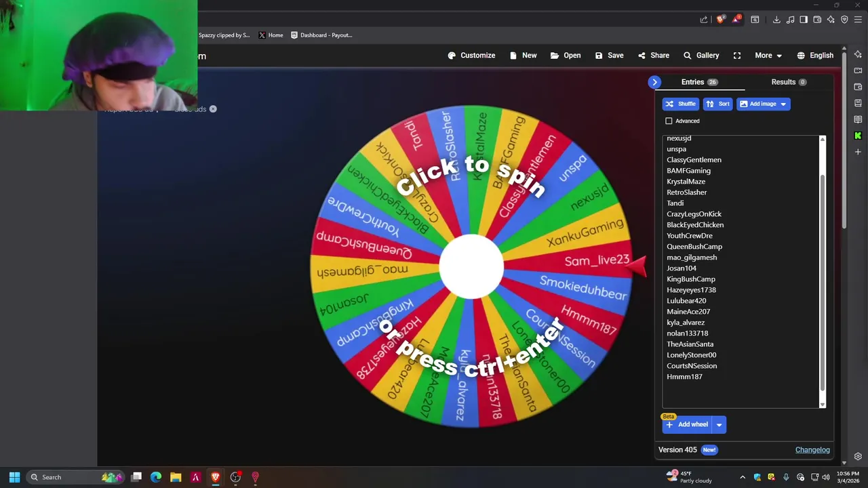868x488 pixels.
Task: Open the Customize palette option
Action: (x=471, y=56)
